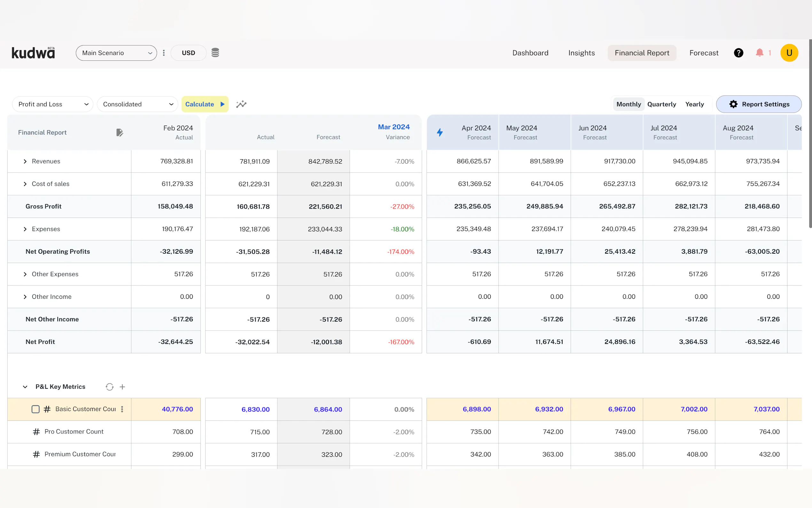Click the database stack icon beside USD

(215, 53)
